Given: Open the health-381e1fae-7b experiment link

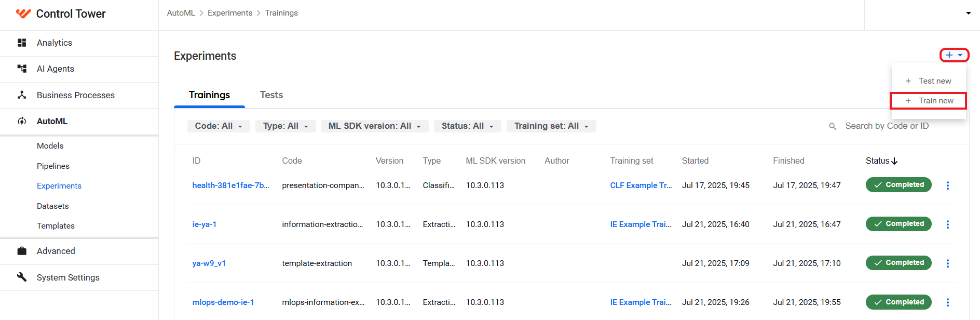Looking at the screenshot, I should click(230, 185).
